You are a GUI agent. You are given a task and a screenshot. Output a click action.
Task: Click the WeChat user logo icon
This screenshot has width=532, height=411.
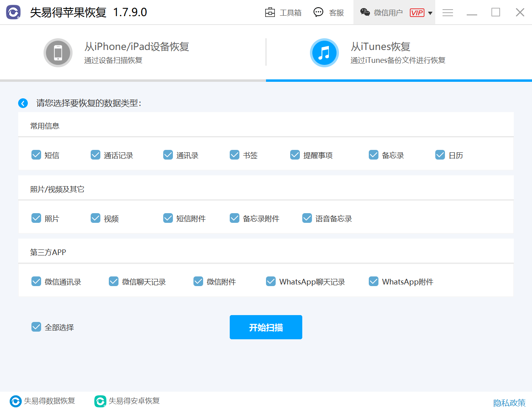tap(365, 12)
